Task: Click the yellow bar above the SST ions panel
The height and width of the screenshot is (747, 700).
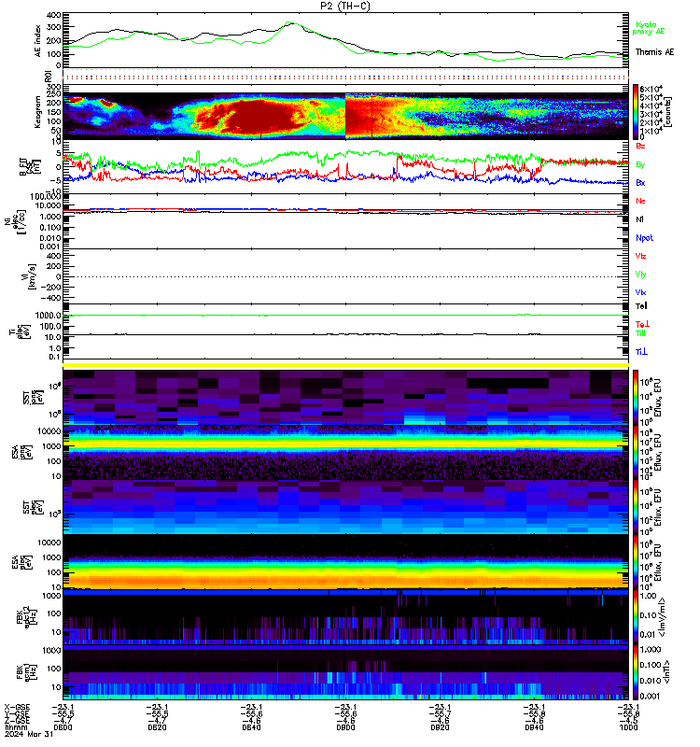Action: click(345, 365)
